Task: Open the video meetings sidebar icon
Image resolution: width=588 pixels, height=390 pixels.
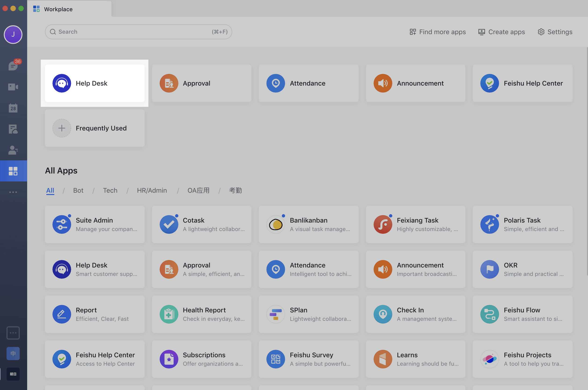Action: tap(13, 87)
